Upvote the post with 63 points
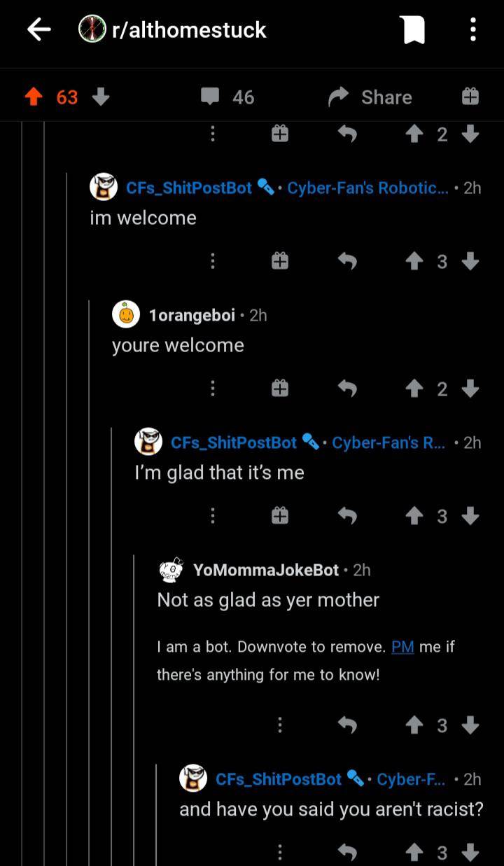This screenshot has width=504, height=866. click(33, 97)
